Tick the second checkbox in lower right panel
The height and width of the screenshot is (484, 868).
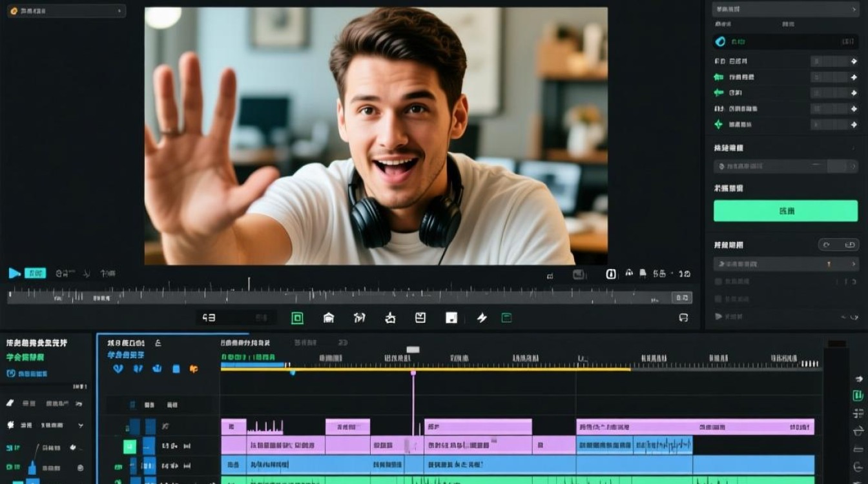coord(718,299)
